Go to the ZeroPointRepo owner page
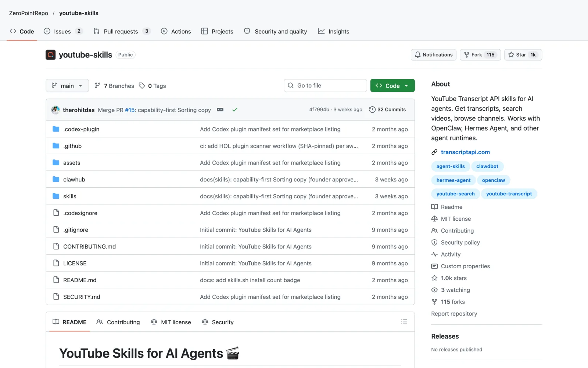The width and height of the screenshot is (588, 368). [x=29, y=13]
